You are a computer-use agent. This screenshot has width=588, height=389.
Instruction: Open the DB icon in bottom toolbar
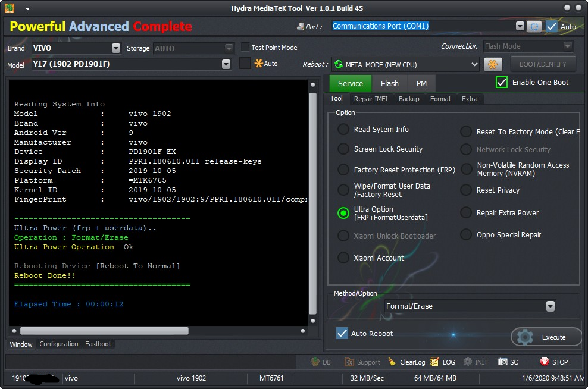(x=315, y=362)
